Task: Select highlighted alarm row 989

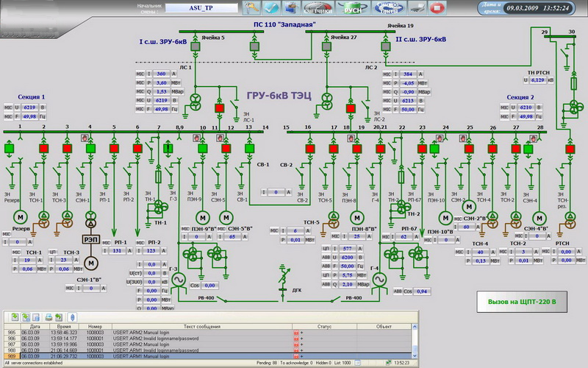Action: coord(207,356)
